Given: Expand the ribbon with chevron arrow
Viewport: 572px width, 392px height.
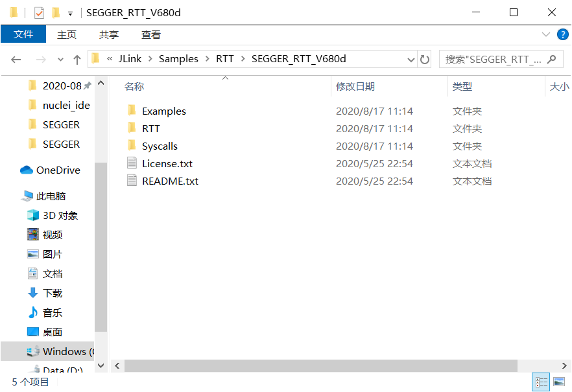Looking at the screenshot, I should [x=545, y=34].
